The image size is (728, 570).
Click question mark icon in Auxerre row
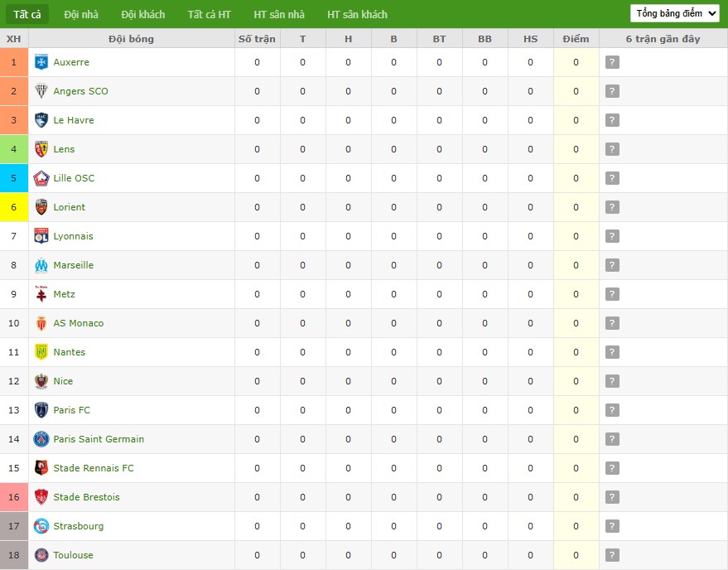click(612, 62)
